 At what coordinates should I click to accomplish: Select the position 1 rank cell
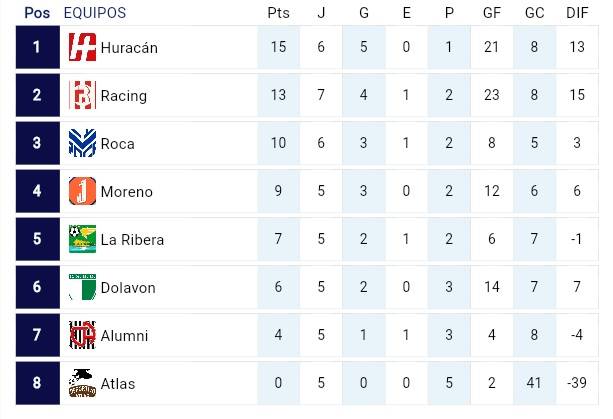(37, 48)
